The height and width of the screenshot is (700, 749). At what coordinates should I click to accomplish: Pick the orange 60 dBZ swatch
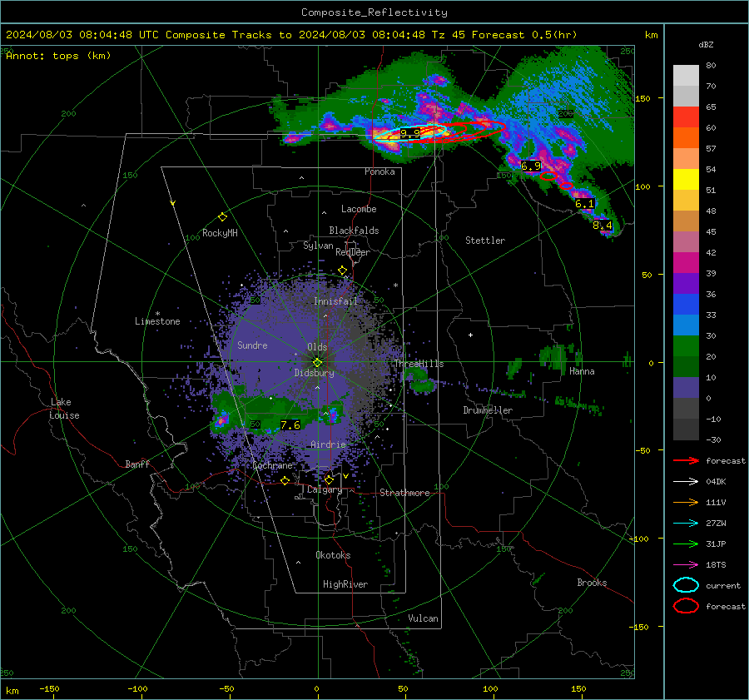click(686, 137)
